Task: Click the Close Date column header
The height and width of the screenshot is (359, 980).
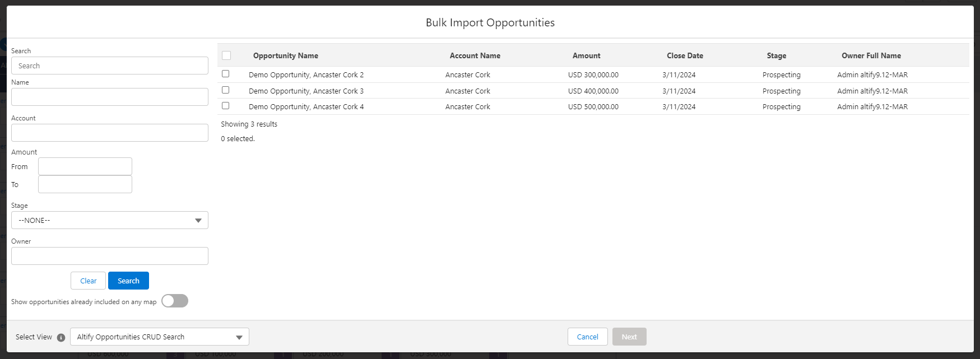Action: [x=685, y=55]
